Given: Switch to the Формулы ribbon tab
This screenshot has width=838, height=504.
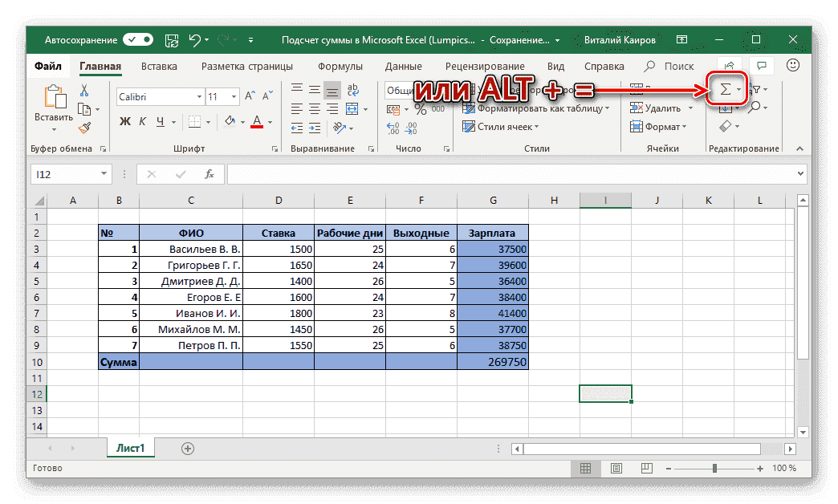Looking at the screenshot, I should (340, 66).
